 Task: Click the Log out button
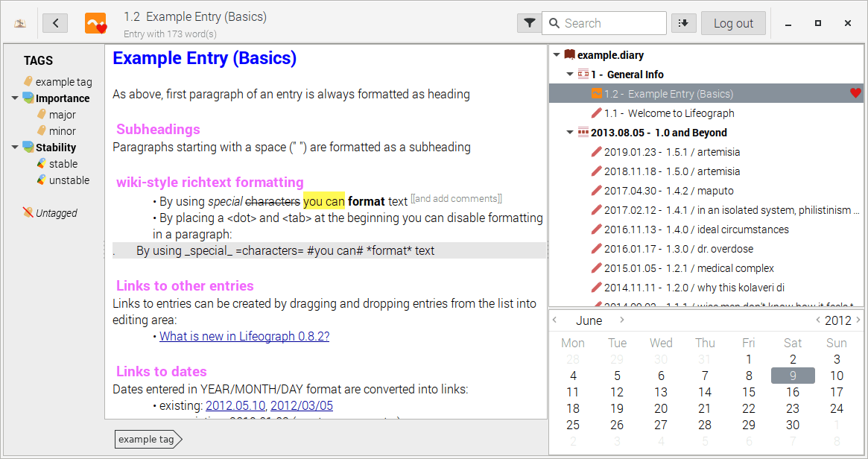point(733,23)
